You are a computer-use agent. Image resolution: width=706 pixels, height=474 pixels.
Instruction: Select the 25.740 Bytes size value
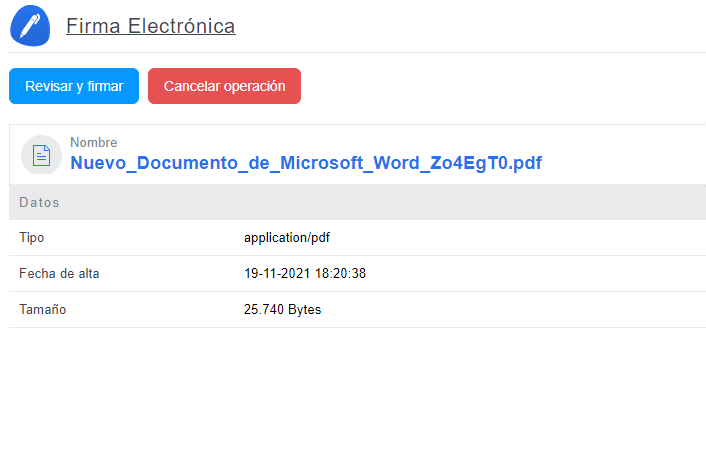pos(282,309)
